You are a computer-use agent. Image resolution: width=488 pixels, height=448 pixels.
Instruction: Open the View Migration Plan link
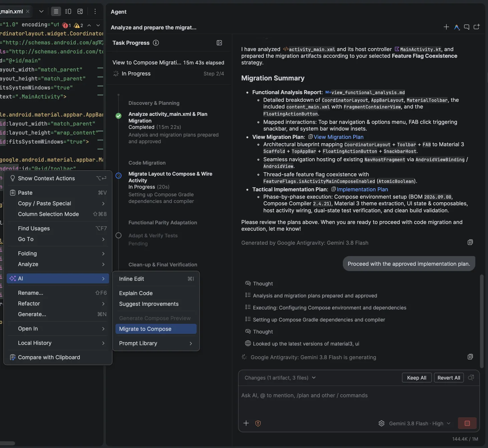point(338,137)
